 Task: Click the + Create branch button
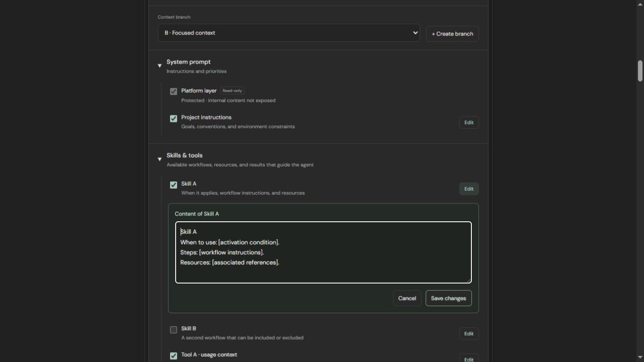452,34
